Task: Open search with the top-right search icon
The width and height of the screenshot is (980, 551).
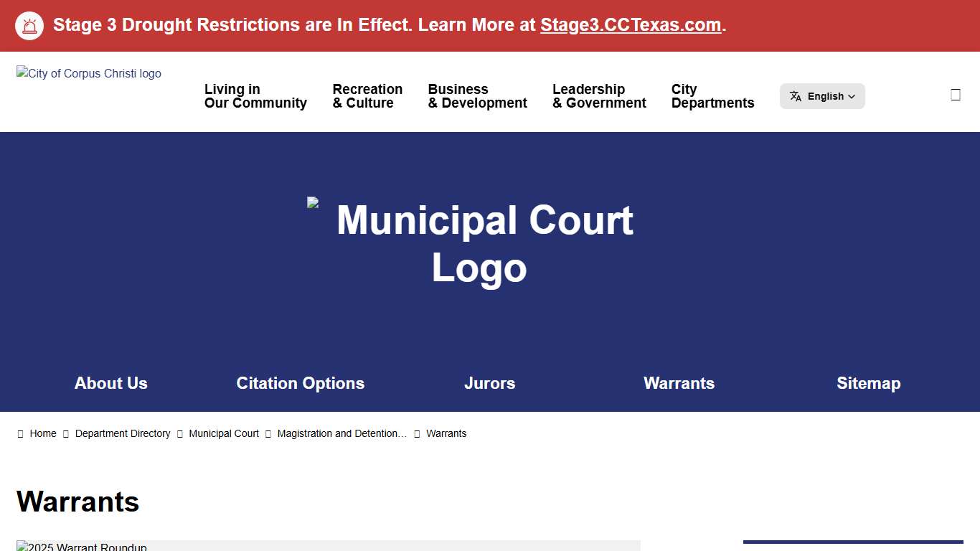Action: (x=955, y=93)
